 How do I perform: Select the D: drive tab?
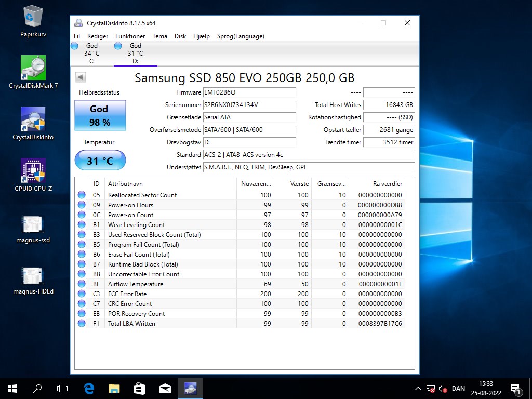point(135,53)
